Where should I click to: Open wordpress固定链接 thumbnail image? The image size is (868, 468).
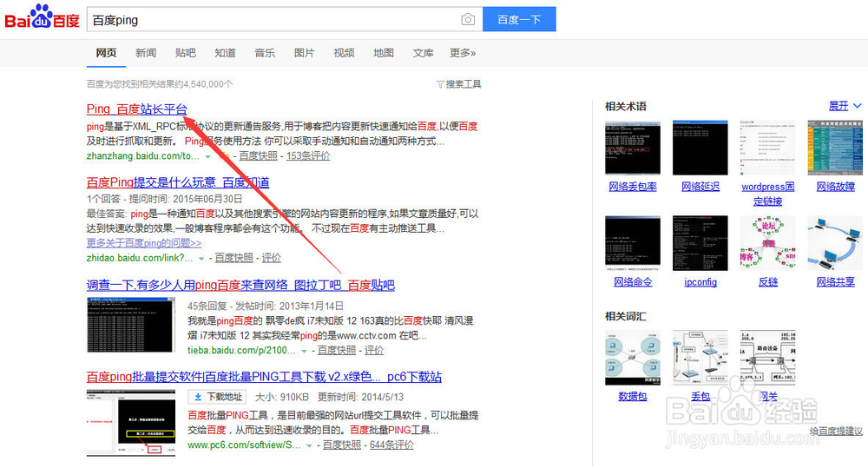[768, 148]
